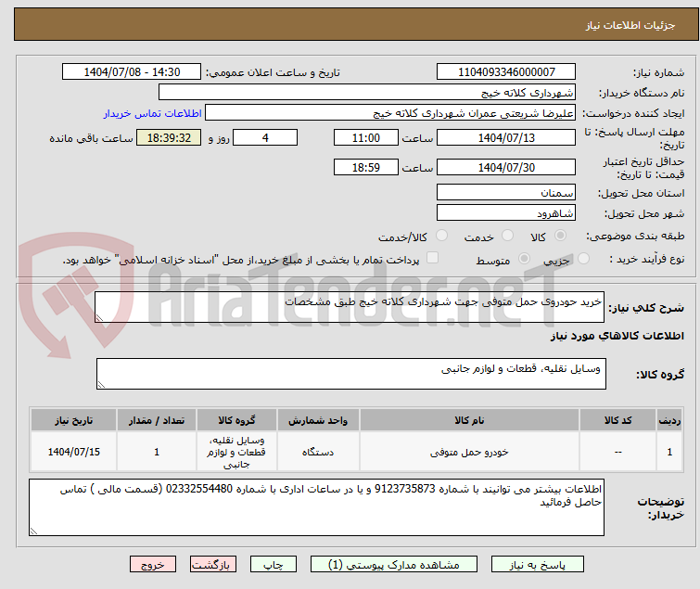
Task: Click the announcement date field 1404/07/08 - 14:30
Action: (132, 72)
